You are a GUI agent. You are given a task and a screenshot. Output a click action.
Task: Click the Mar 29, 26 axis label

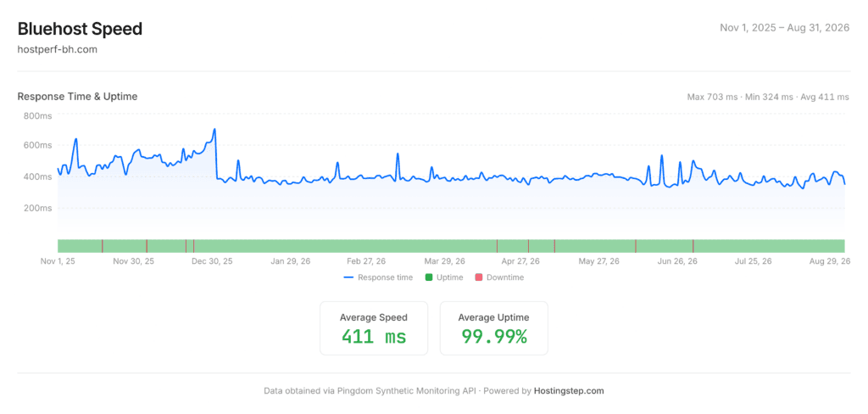tap(444, 261)
